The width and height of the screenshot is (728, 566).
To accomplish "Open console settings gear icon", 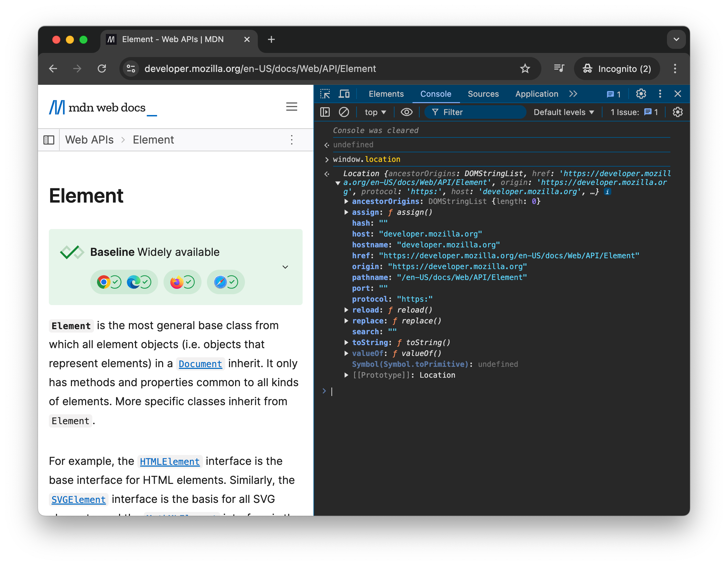I will pos(677,112).
